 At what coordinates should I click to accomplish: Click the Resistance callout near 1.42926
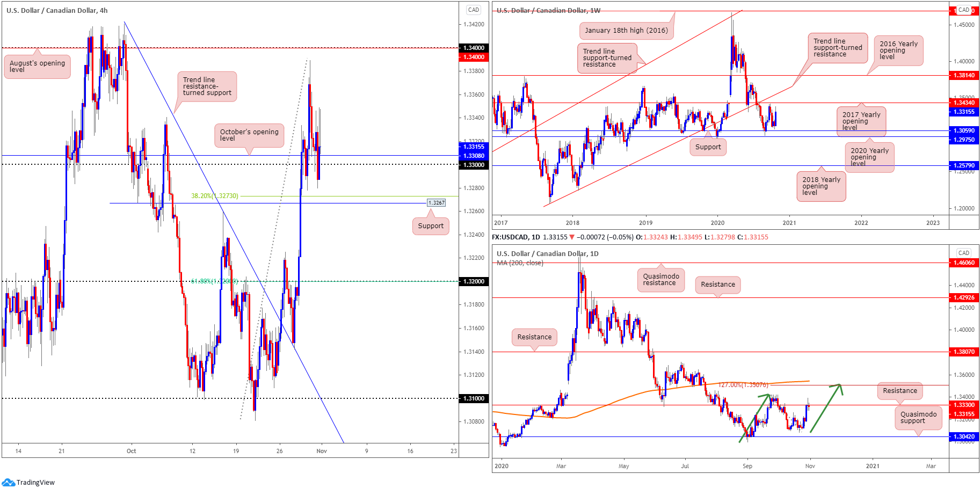click(718, 285)
